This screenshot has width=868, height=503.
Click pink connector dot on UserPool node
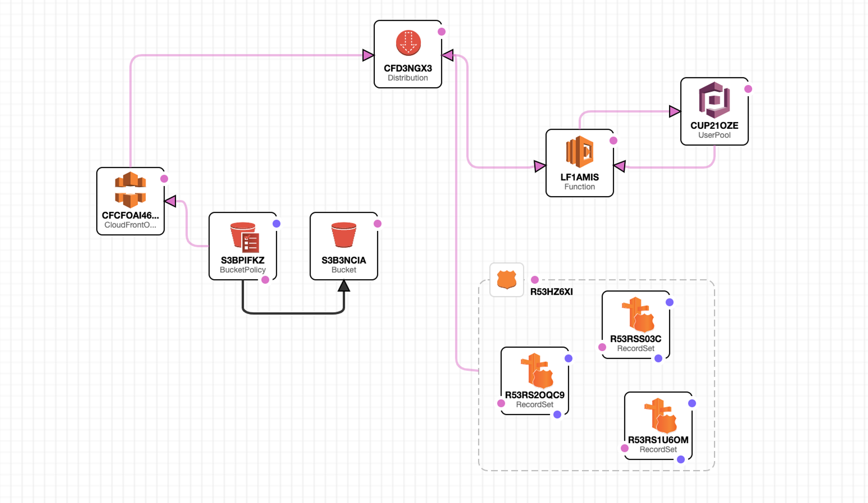pos(748,89)
